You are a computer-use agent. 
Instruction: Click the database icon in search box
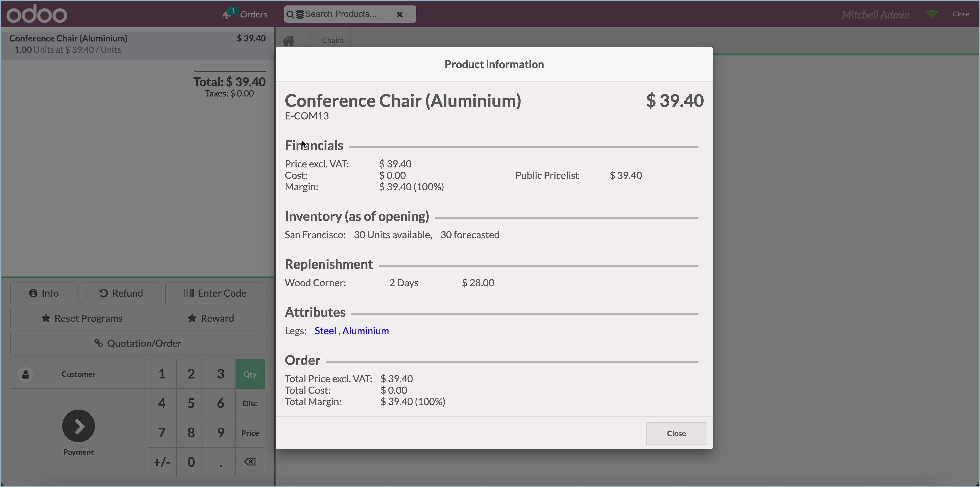[x=300, y=14]
